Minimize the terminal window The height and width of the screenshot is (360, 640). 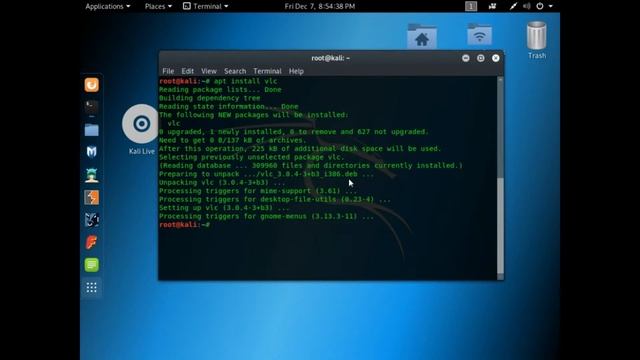(466, 58)
